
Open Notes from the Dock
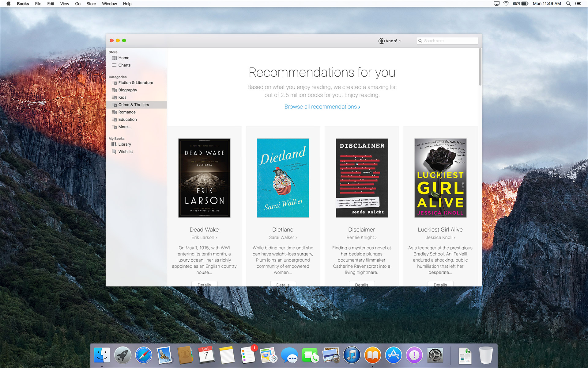click(227, 355)
